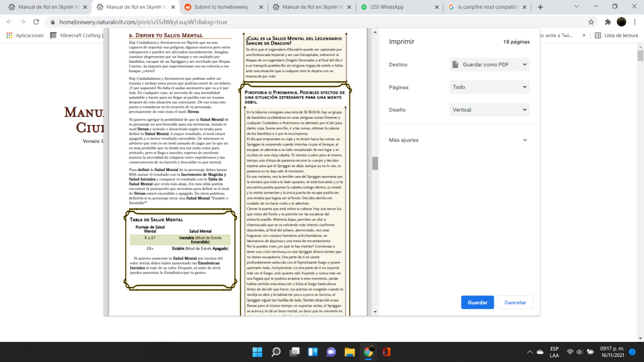Open volume speaker tray icon

(x=579, y=352)
